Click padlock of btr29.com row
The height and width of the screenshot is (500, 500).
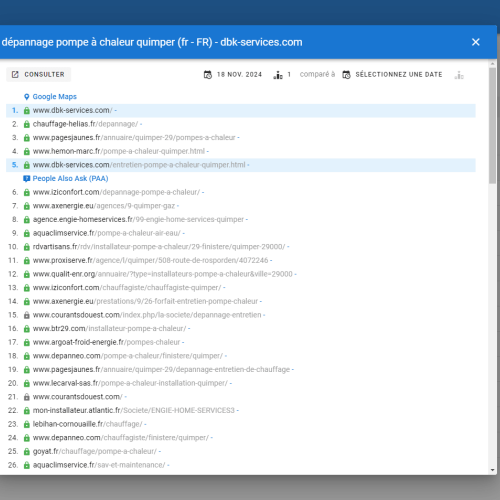(x=27, y=329)
